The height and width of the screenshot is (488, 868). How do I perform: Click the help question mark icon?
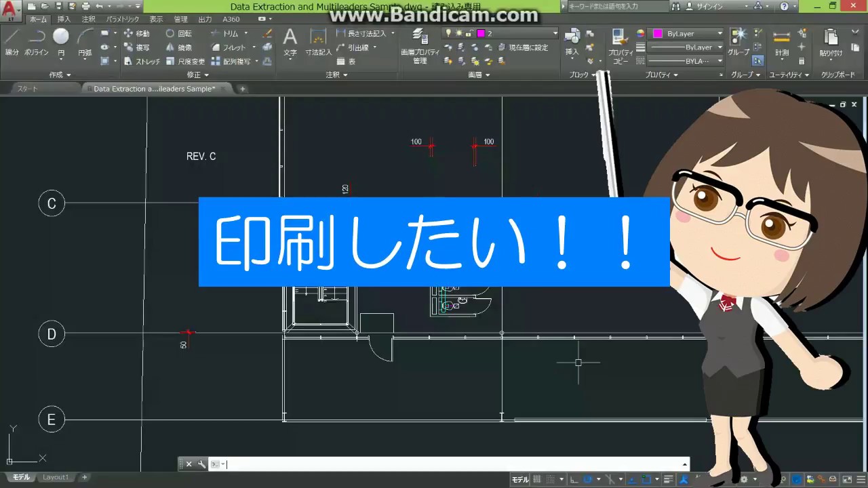tap(785, 6)
